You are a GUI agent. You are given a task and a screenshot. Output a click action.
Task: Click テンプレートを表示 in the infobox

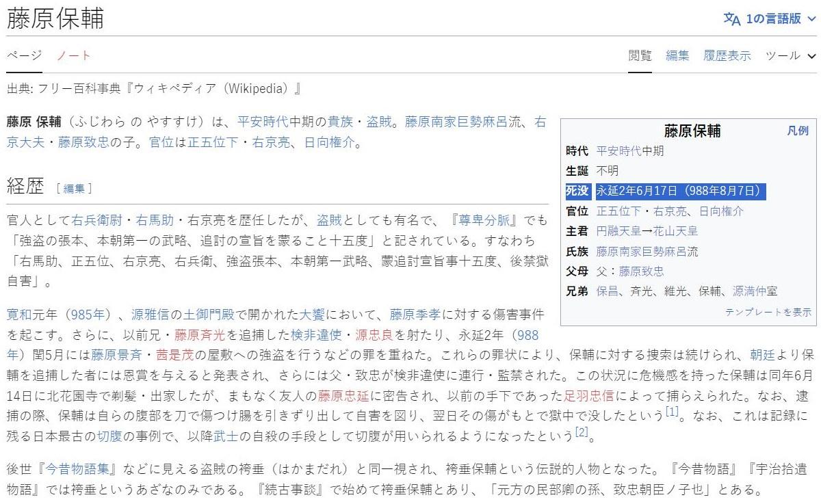[768, 312]
